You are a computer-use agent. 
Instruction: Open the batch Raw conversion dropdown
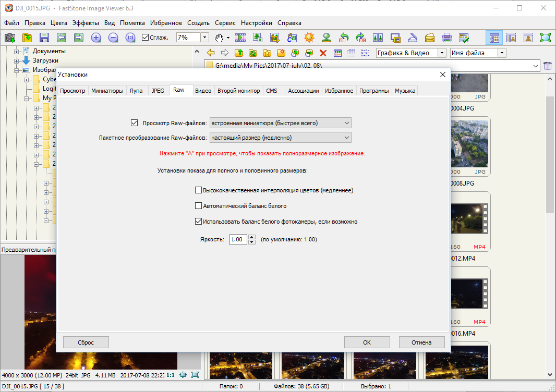[280, 138]
